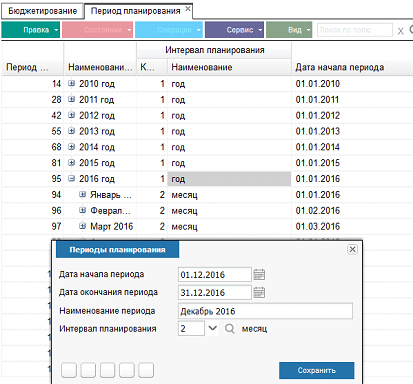The height and width of the screenshot is (384, 413).
Task: Collapse the 2016 год tree node
Action: [x=71, y=178]
